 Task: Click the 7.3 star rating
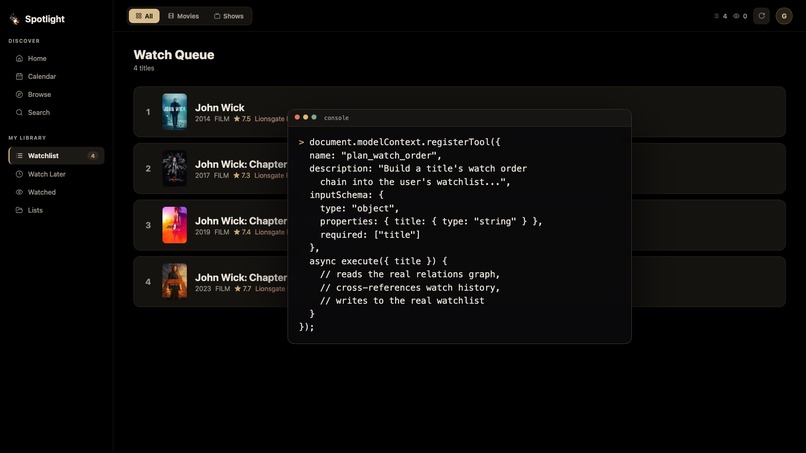click(x=242, y=175)
